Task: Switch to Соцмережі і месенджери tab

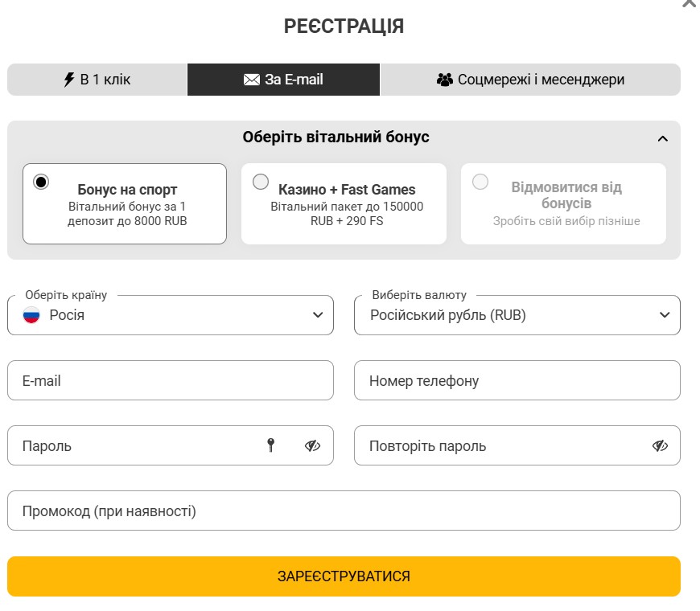Action: coord(530,80)
